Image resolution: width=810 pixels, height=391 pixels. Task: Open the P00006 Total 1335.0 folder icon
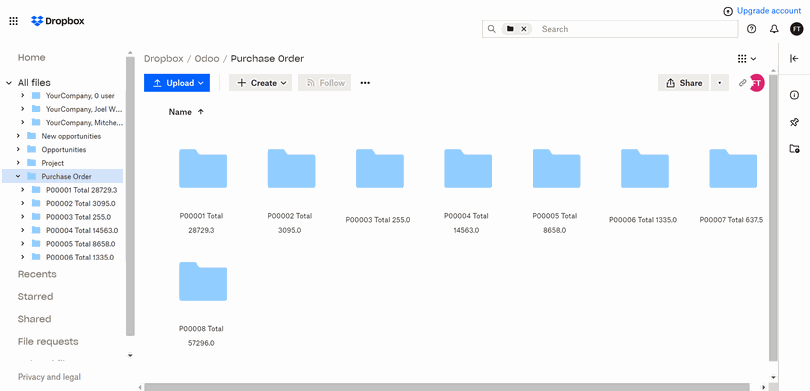645,168
